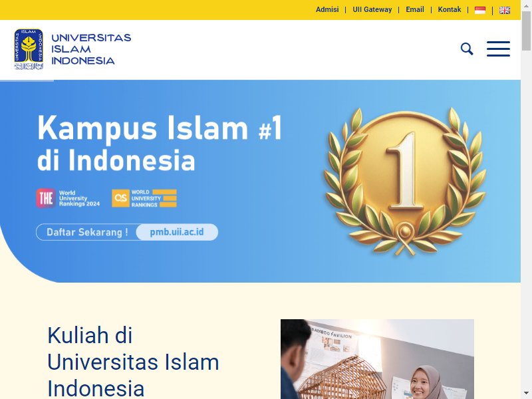Screen dimensions: 532x399
Task: Click the QS World University Rankings badge
Action: [x=144, y=198]
